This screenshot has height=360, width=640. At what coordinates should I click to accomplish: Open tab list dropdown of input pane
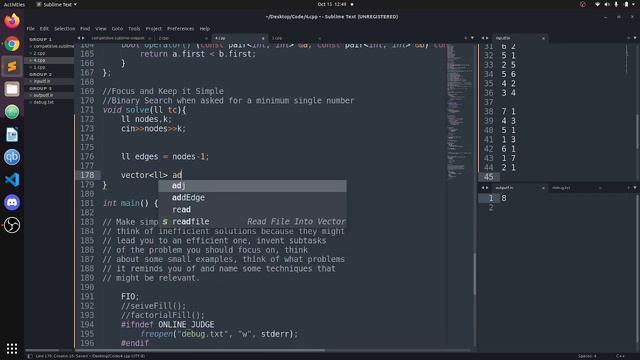635,38
